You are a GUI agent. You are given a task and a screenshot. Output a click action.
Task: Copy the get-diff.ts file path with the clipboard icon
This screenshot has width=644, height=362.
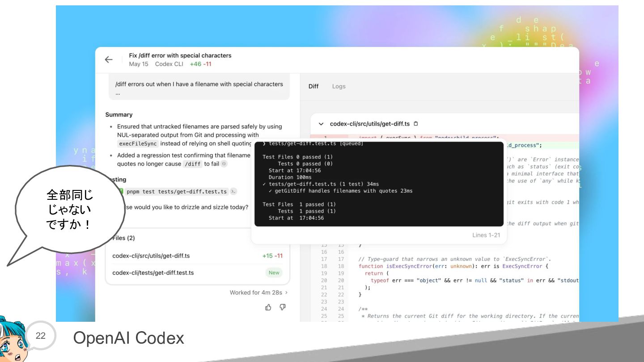point(416,124)
